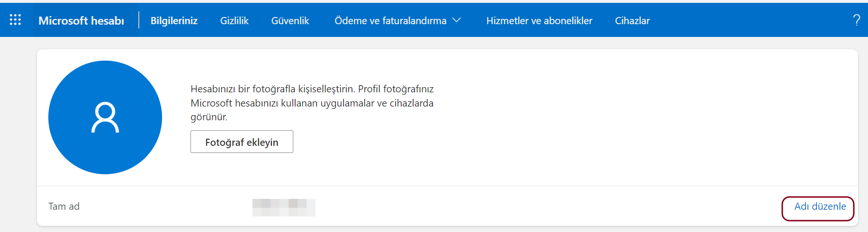This screenshot has width=868, height=232.
Task: Click the text "Hesabınızı bir fotoğrafla kişiselleştirin"
Action: click(x=272, y=89)
